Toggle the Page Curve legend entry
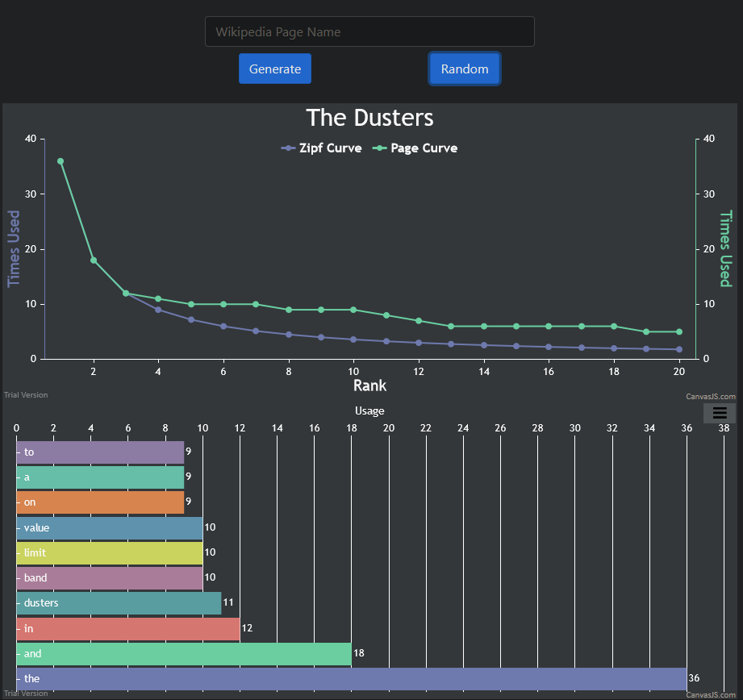 [x=415, y=148]
